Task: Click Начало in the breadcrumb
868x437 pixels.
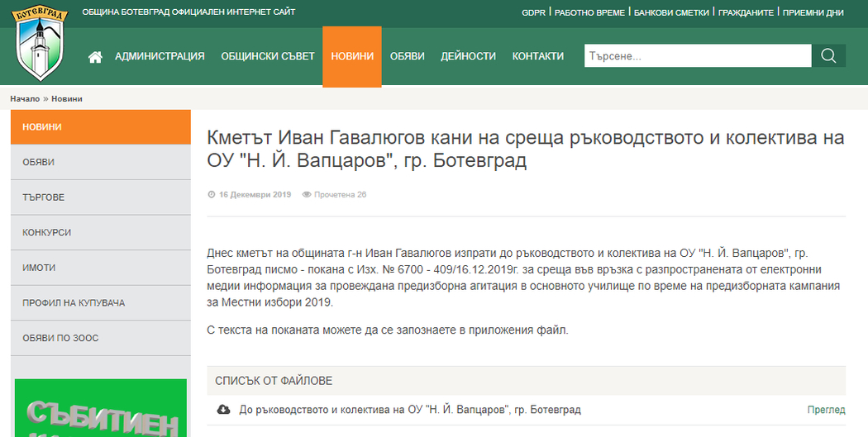Action: 25,99
